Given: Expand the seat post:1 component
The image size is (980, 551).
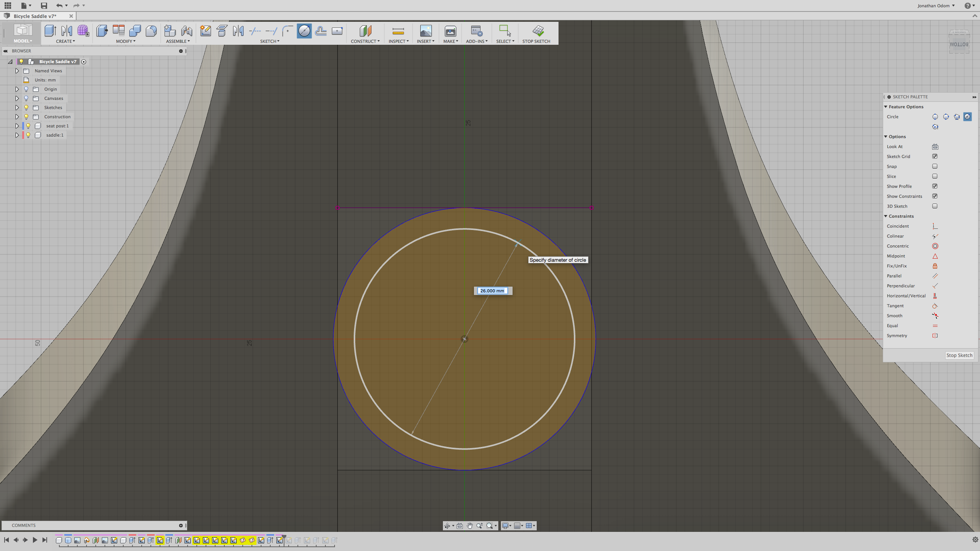Looking at the screenshot, I should 17,126.
